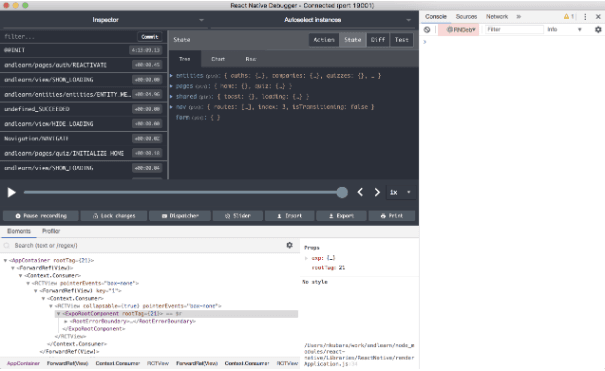Collapse the AppContainer tree node
Viewport: 605px width, 371px height.
5,260
